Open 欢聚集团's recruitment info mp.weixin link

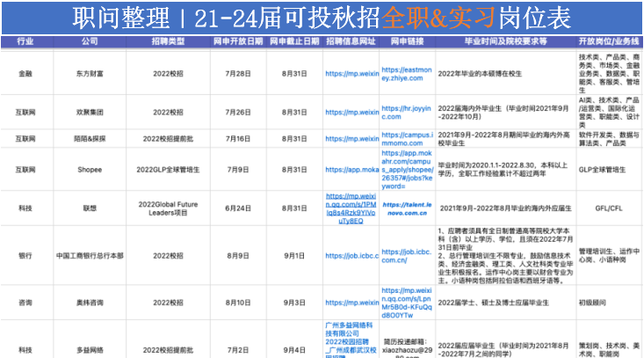click(x=352, y=113)
